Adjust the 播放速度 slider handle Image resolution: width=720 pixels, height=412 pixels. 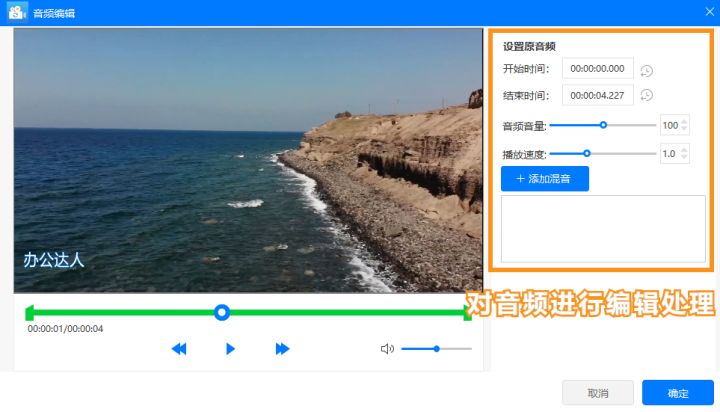(x=587, y=153)
